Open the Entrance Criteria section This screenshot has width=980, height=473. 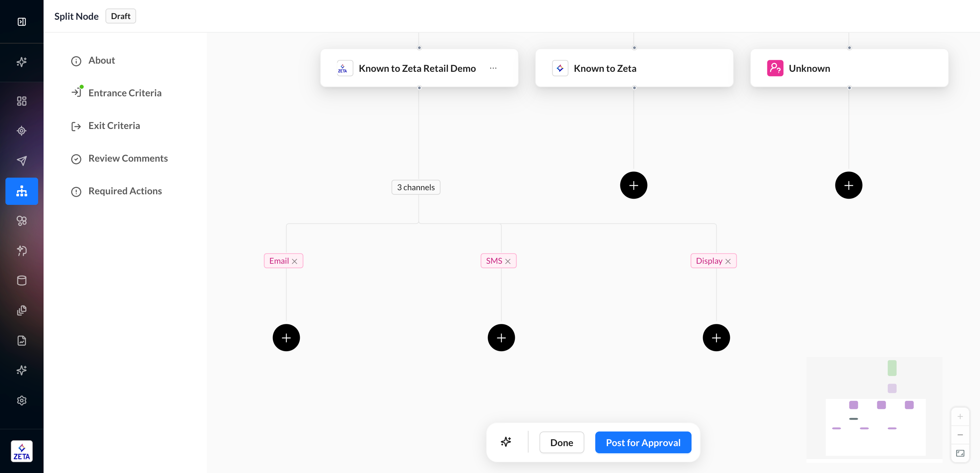point(125,93)
